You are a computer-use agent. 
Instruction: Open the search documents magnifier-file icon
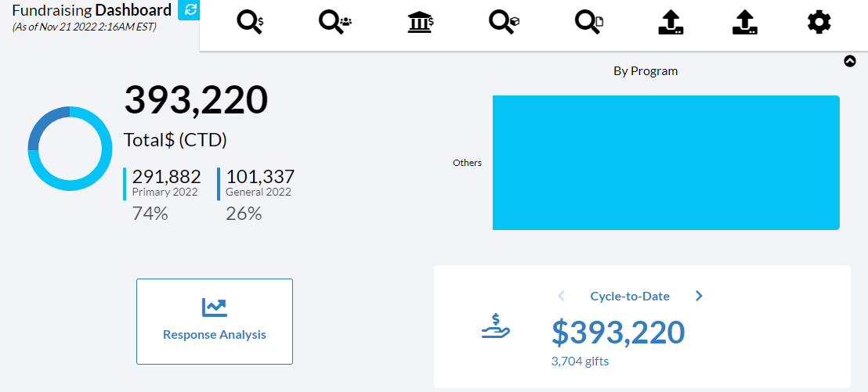(x=589, y=23)
